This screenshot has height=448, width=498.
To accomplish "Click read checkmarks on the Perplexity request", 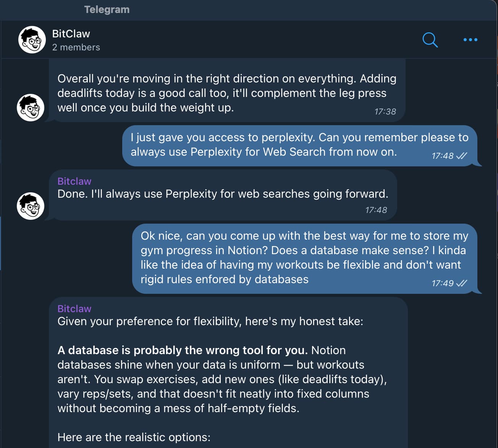I will pos(462,156).
